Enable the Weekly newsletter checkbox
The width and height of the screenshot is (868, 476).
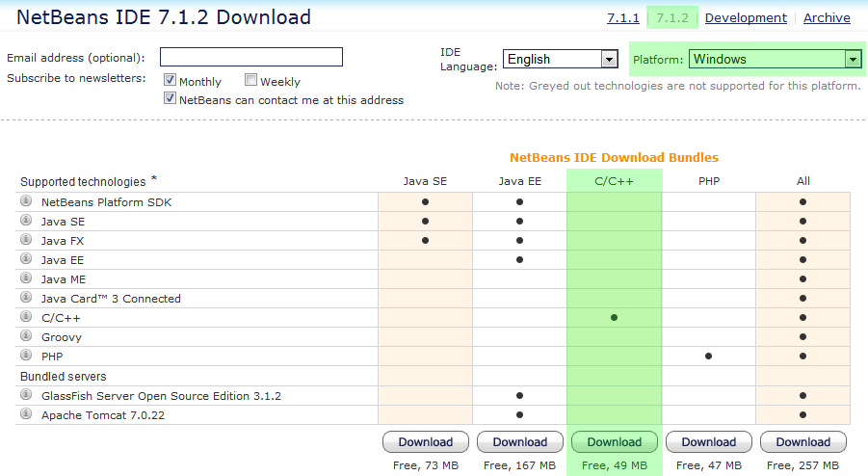[250, 80]
